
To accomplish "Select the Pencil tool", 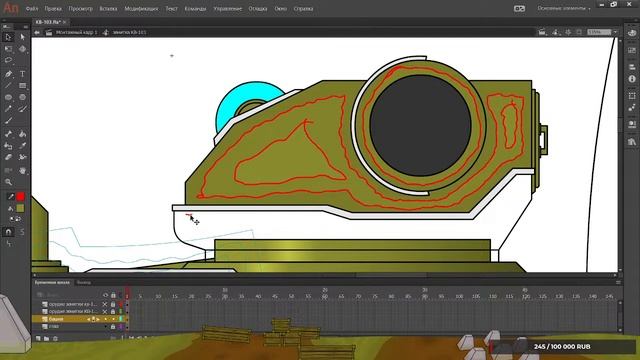I will coord(8,109).
